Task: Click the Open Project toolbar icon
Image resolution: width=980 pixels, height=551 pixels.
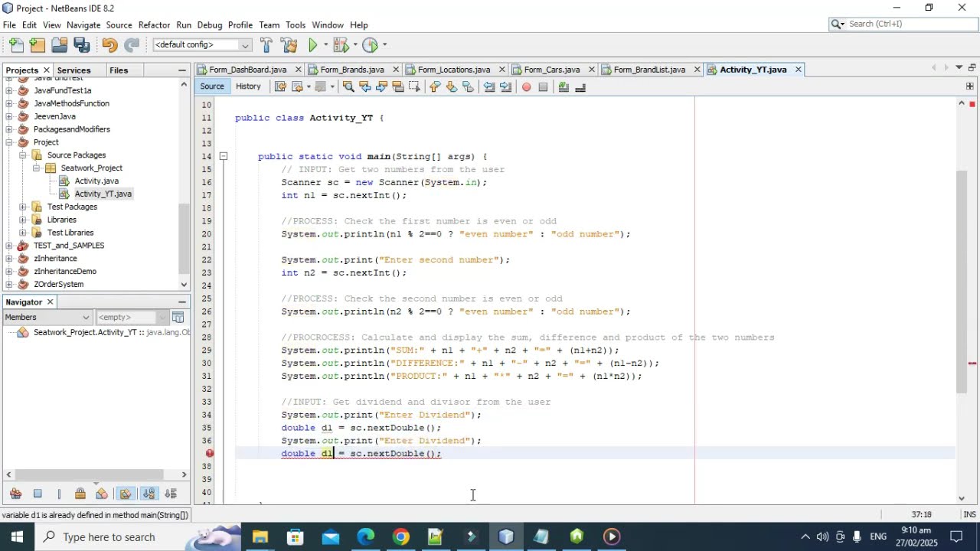Action: 60,45
